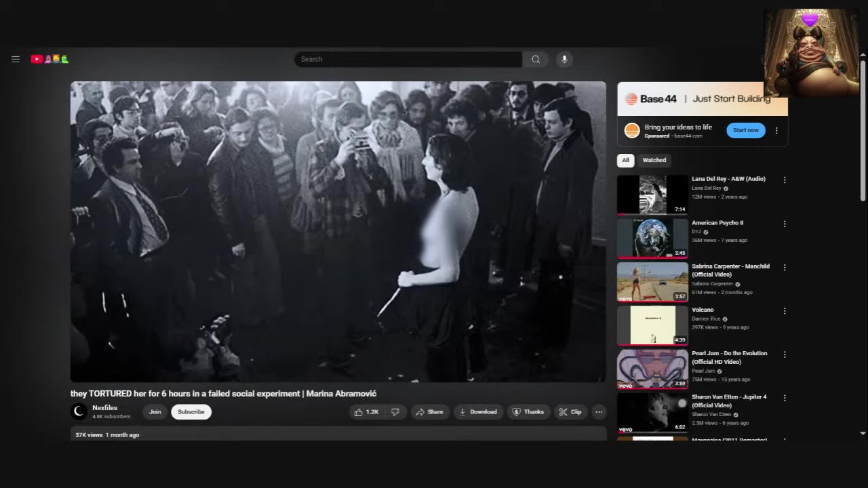Create a Clip of the video
Screen dimensions: 868x488
(570, 412)
